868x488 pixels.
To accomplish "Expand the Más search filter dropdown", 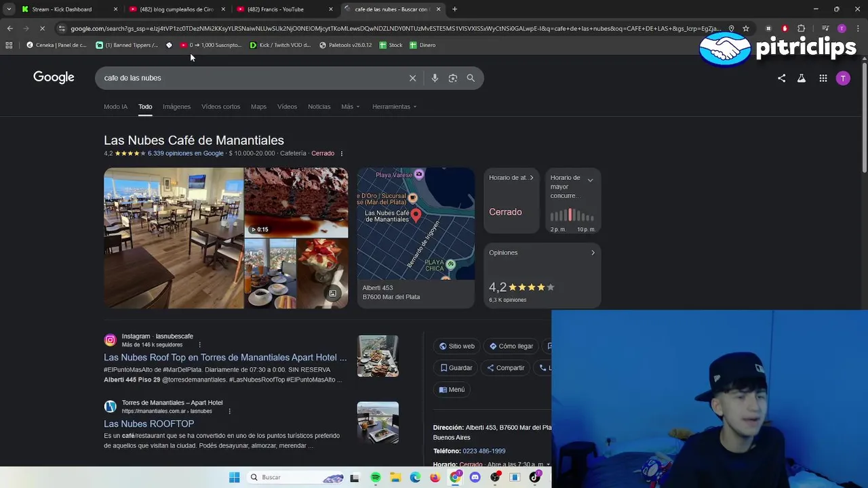I will point(350,106).
